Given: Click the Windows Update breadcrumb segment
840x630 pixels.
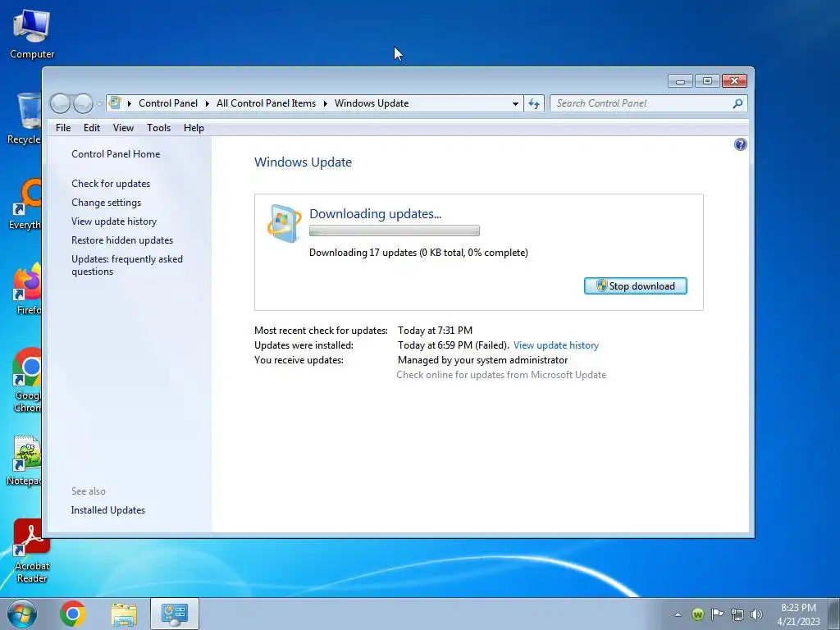Looking at the screenshot, I should [372, 103].
